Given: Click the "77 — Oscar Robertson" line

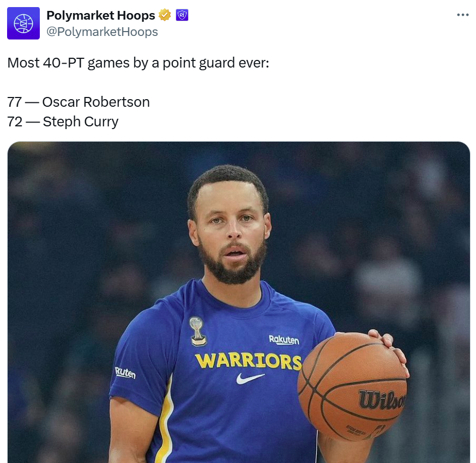Looking at the screenshot, I should [x=79, y=102].
